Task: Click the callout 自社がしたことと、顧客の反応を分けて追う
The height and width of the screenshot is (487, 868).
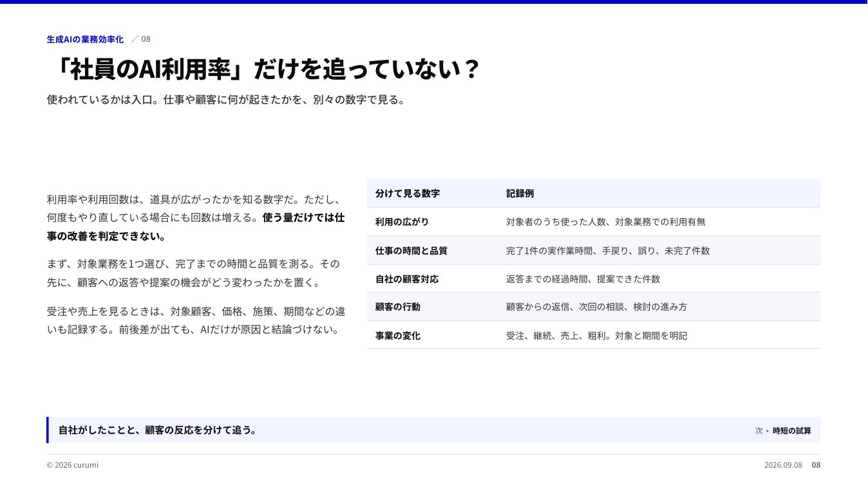Action: pyautogui.click(x=158, y=430)
